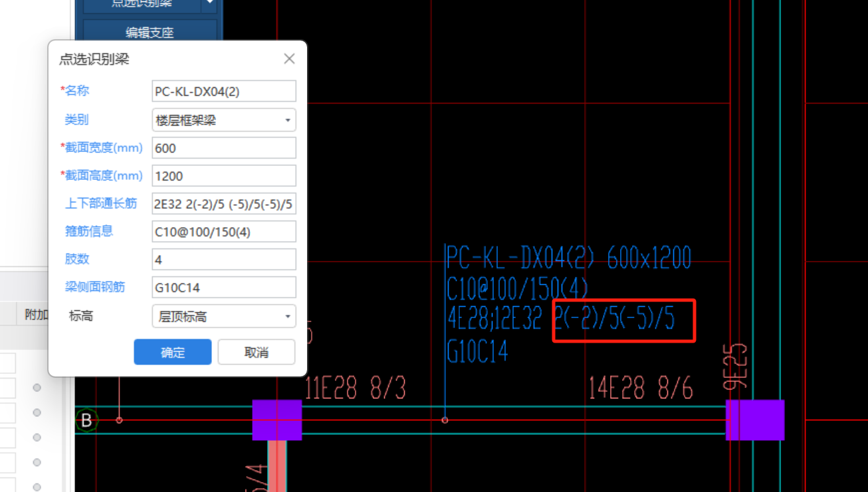Click the 编辑支座 button
This screenshot has width=868, height=492.
[x=150, y=32]
